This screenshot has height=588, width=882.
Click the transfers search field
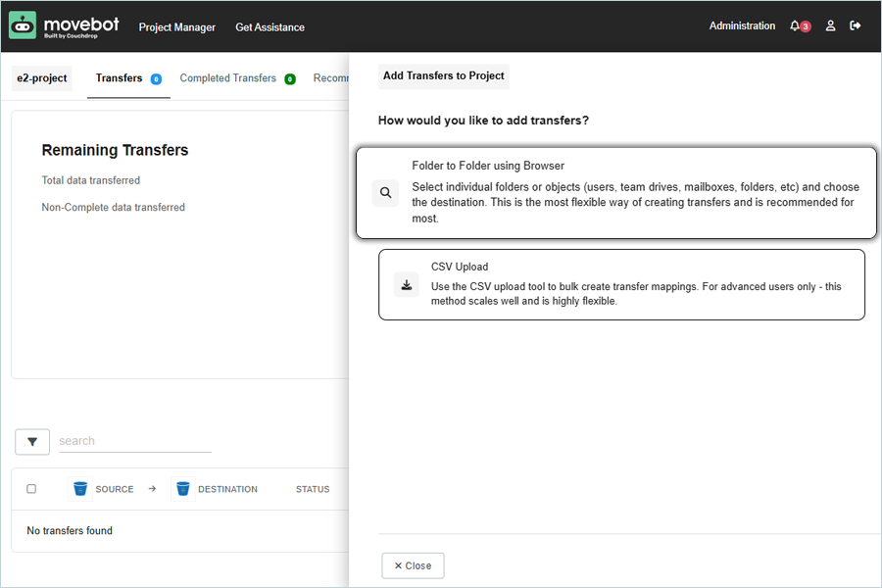(x=134, y=441)
